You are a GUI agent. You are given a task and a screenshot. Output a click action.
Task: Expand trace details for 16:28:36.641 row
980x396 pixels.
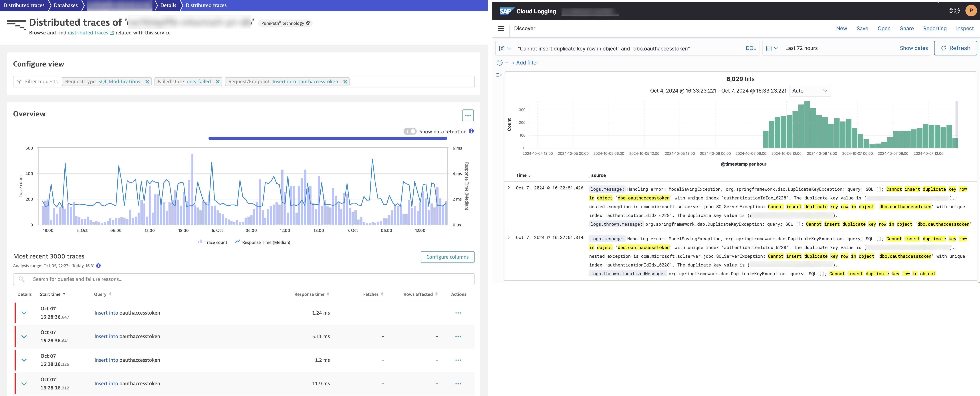[24, 337]
